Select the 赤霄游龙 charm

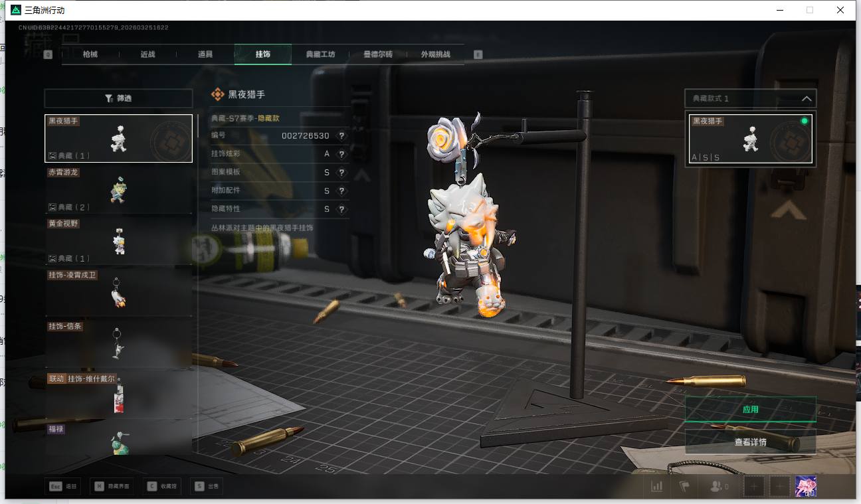pyautogui.click(x=118, y=189)
